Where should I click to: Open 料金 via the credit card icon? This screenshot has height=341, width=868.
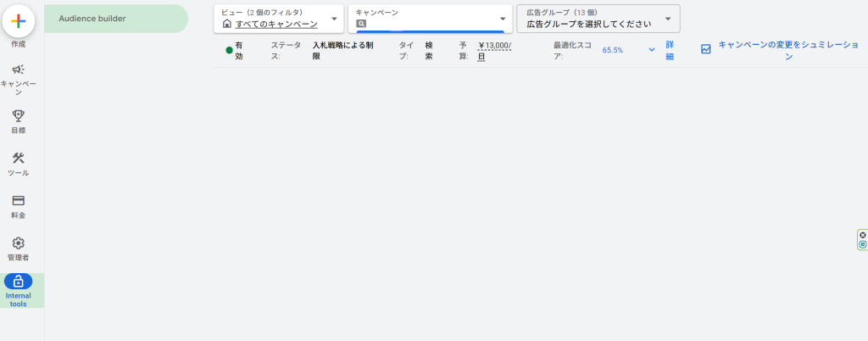tap(18, 201)
